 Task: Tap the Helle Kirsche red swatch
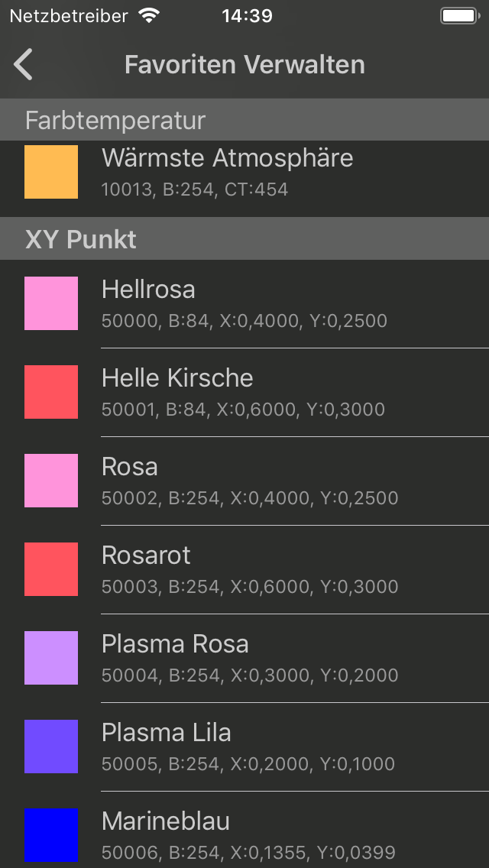51,392
